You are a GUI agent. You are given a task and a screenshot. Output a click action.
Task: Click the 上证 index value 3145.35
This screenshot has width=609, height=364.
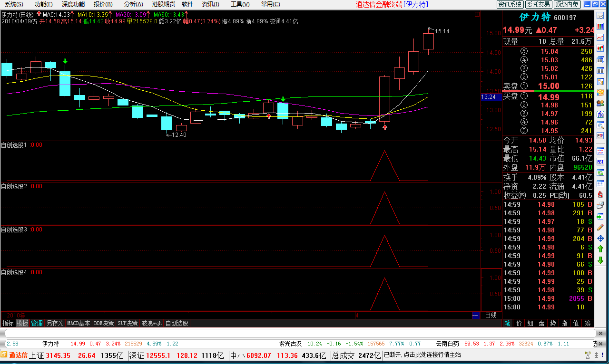[x=58, y=355]
